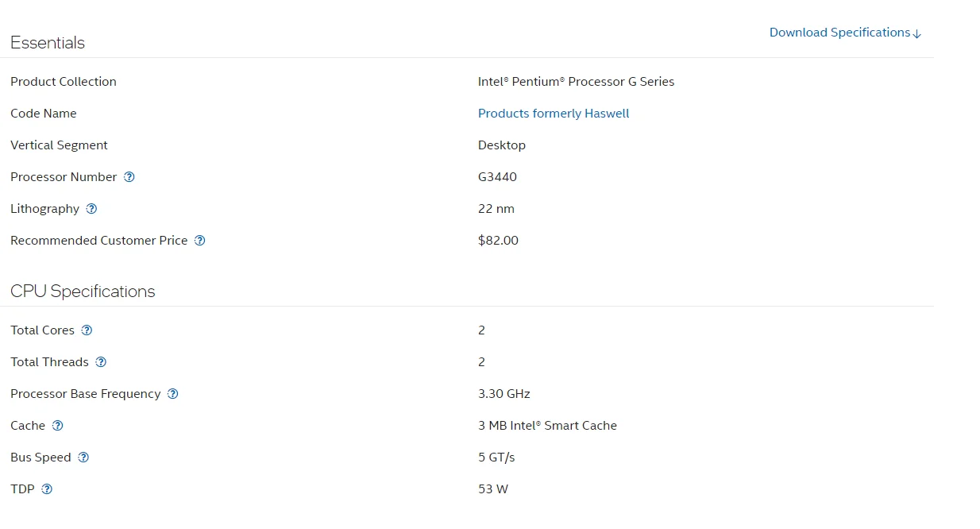
Task: Show help for Recommended Customer Price
Action: click(200, 241)
